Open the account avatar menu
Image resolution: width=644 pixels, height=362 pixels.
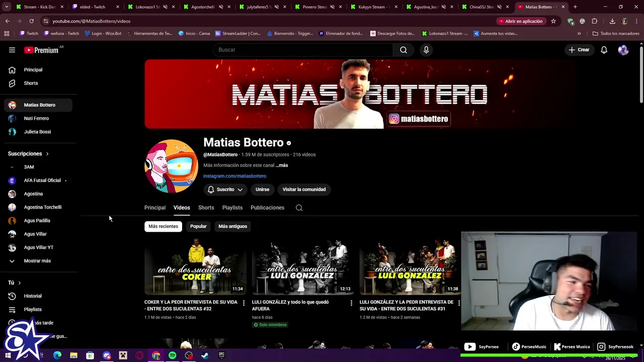tap(623, 50)
